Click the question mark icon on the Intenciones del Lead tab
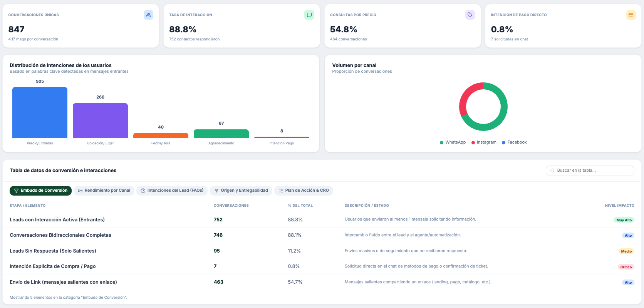 [x=143, y=191]
